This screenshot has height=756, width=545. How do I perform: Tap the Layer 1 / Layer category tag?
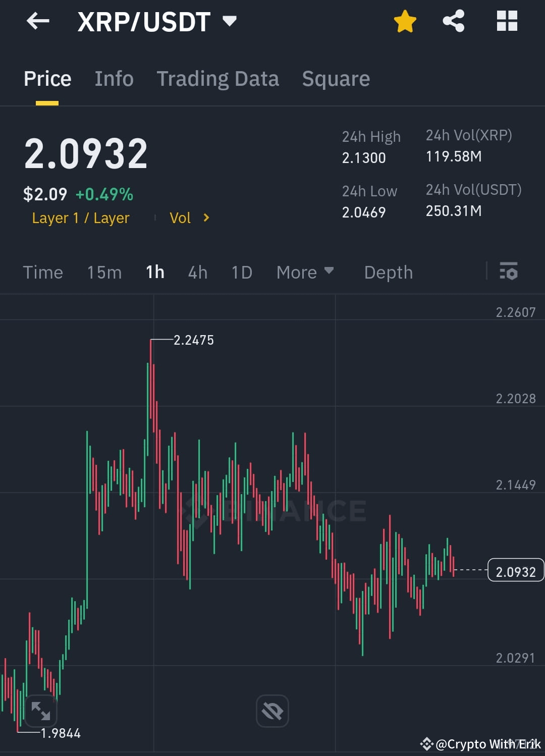pos(81,218)
